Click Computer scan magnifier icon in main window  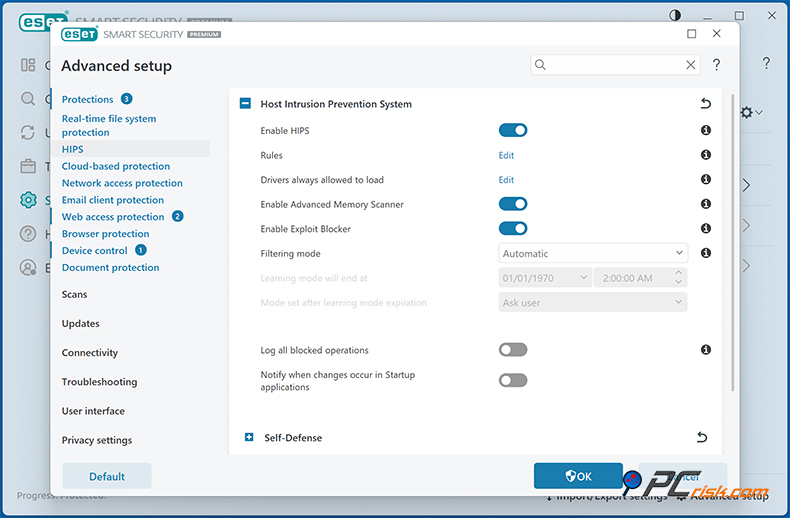pyautogui.click(x=28, y=99)
